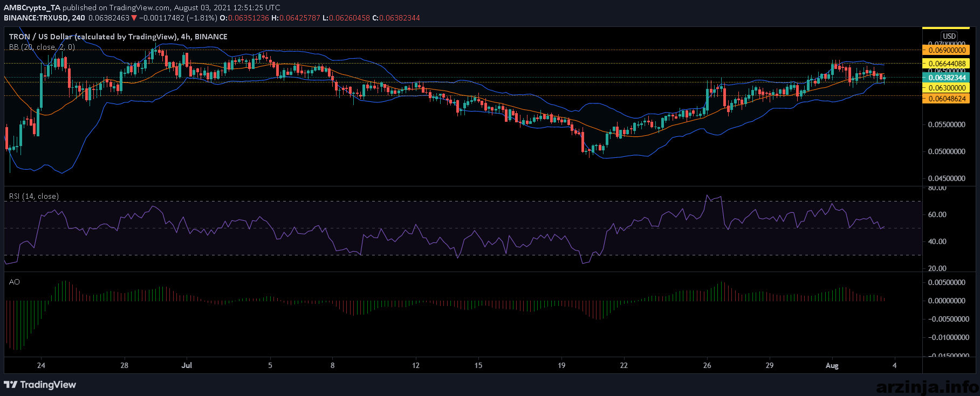Click the arzinja.info watermark text
The height and width of the screenshot is (396, 980).
(x=928, y=386)
